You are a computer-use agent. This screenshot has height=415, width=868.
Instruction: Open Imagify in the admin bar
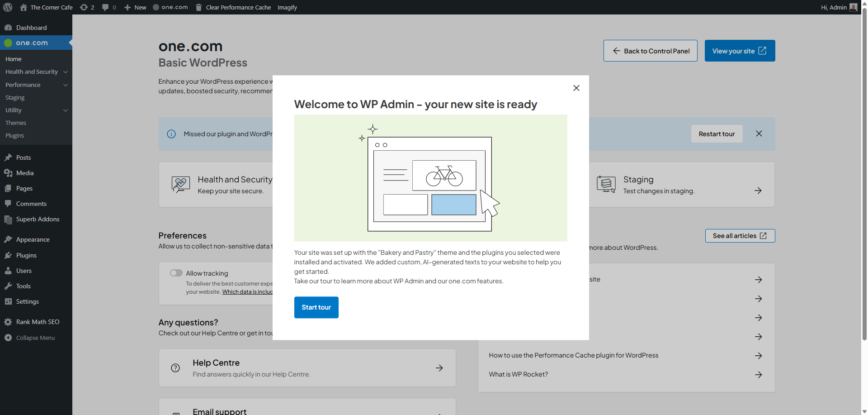[x=287, y=7]
